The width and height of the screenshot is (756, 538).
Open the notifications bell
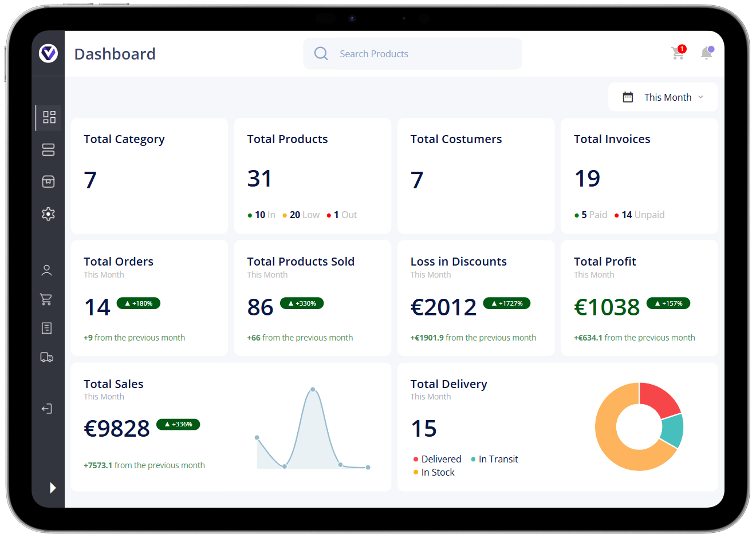pos(707,53)
